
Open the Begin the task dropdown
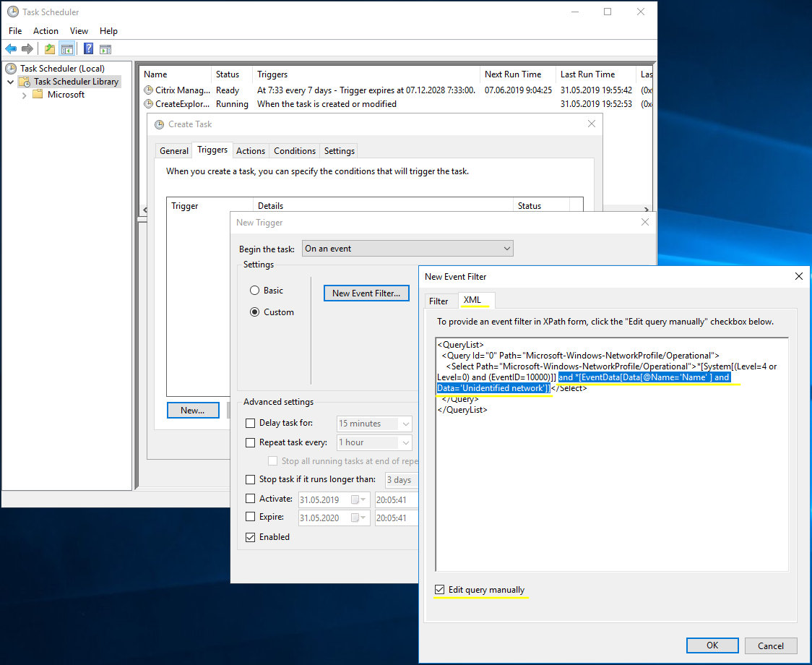click(506, 248)
